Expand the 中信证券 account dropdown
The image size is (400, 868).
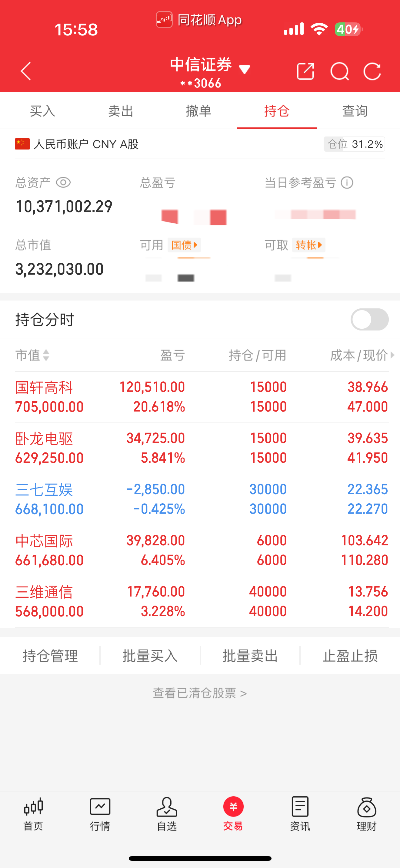point(245,69)
